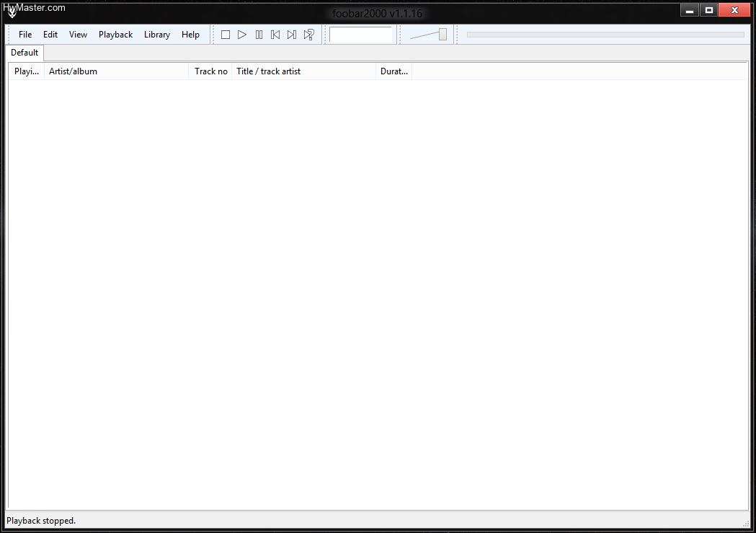
Task: Open the Help menu
Action: point(190,35)
